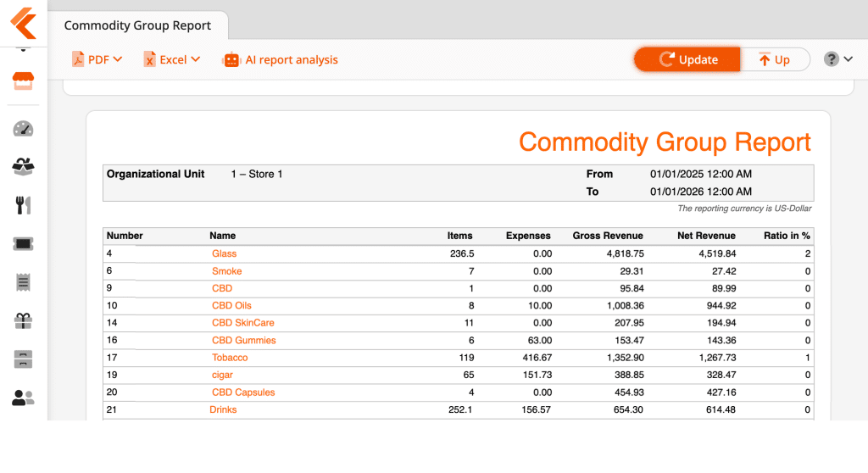
Task: Click the Up button
Action: click(775, 59)
